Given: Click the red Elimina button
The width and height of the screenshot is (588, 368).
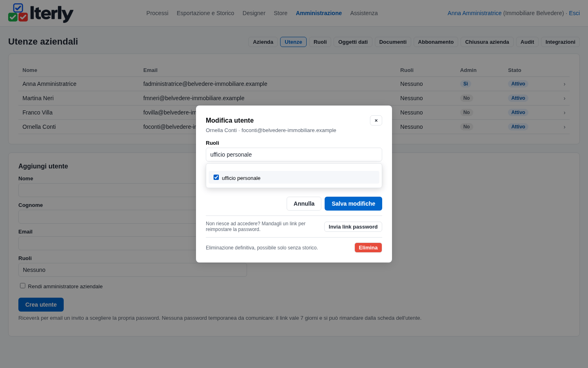Looking at the screenshot, I should pyautogui.click(x=368, y=248).
